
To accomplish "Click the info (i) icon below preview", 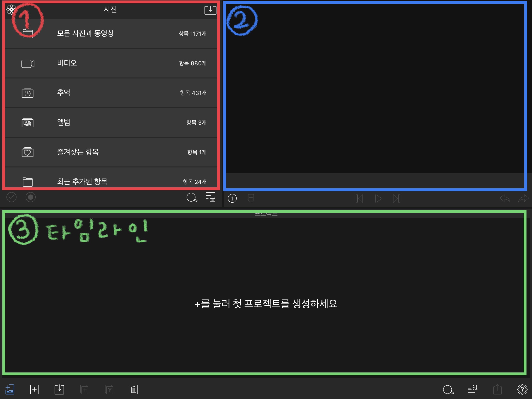I will click(x=232, y=198).
